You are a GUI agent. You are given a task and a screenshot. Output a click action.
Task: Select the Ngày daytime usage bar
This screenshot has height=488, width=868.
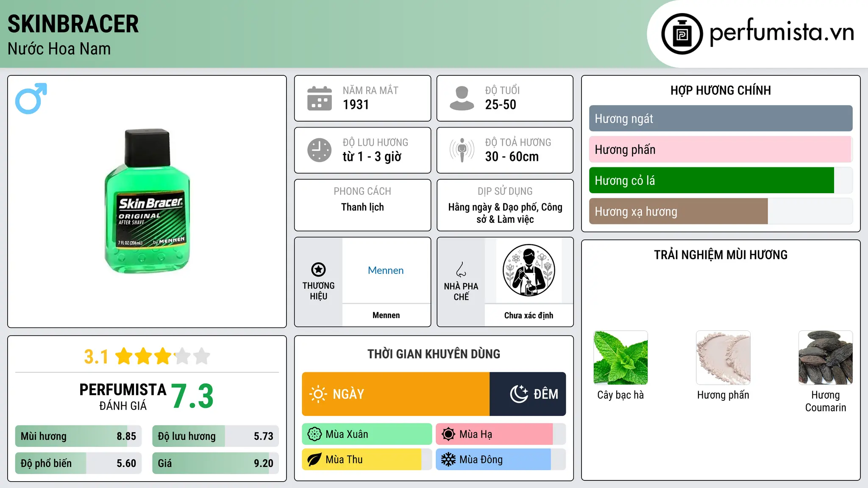[396, 394]
